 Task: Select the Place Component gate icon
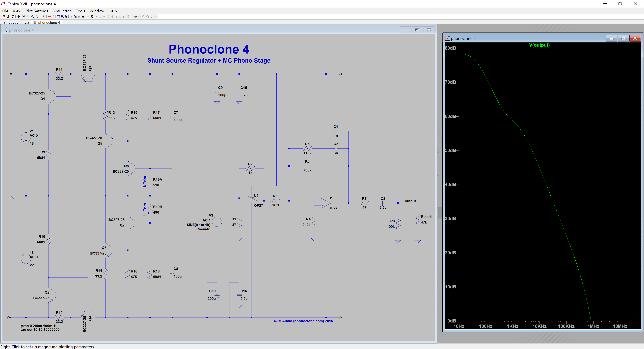124,17
